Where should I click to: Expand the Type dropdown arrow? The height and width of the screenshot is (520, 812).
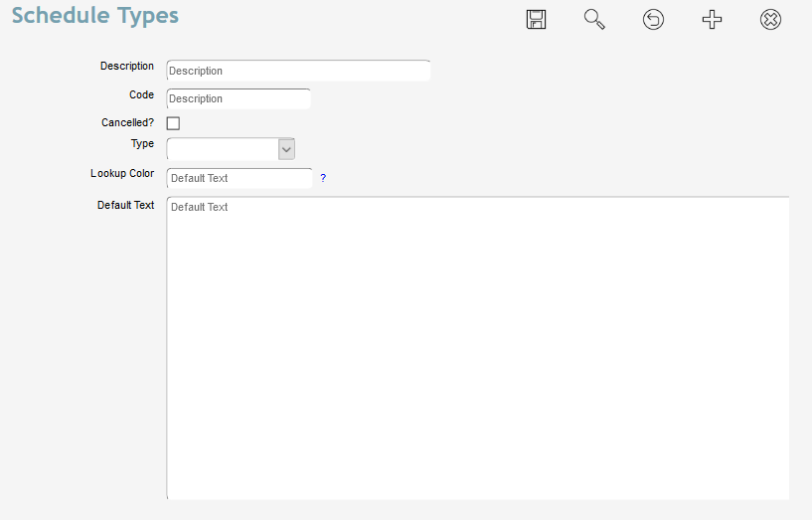click(x=286, y=148)
